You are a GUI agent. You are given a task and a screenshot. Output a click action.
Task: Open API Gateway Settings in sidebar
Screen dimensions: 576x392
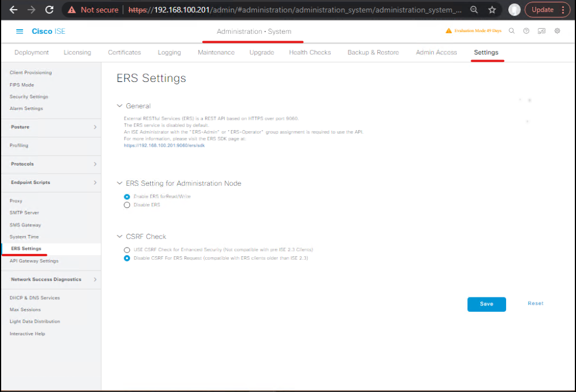(34, 261)
